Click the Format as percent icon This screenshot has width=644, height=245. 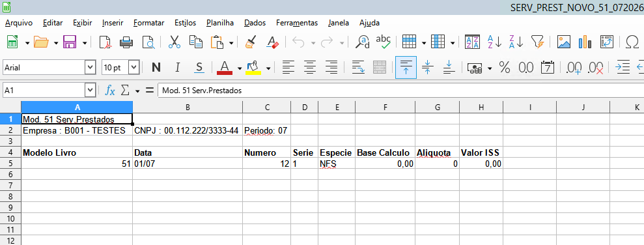[505, 67]
